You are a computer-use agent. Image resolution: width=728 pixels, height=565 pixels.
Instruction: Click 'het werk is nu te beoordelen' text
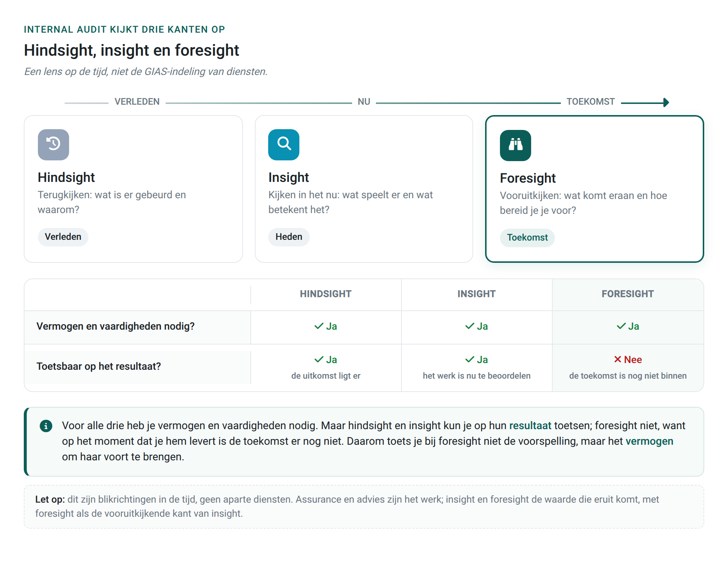click(x=477, y=376)
